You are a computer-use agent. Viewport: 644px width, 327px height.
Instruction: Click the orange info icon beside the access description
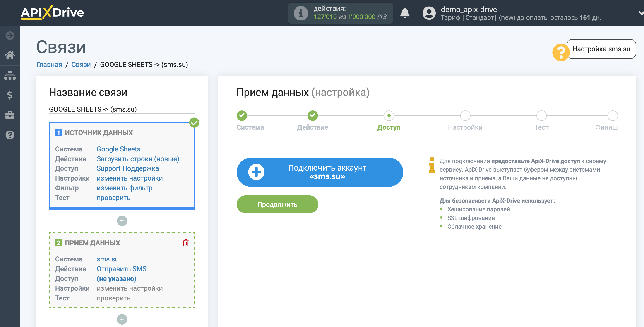(432, 165)
